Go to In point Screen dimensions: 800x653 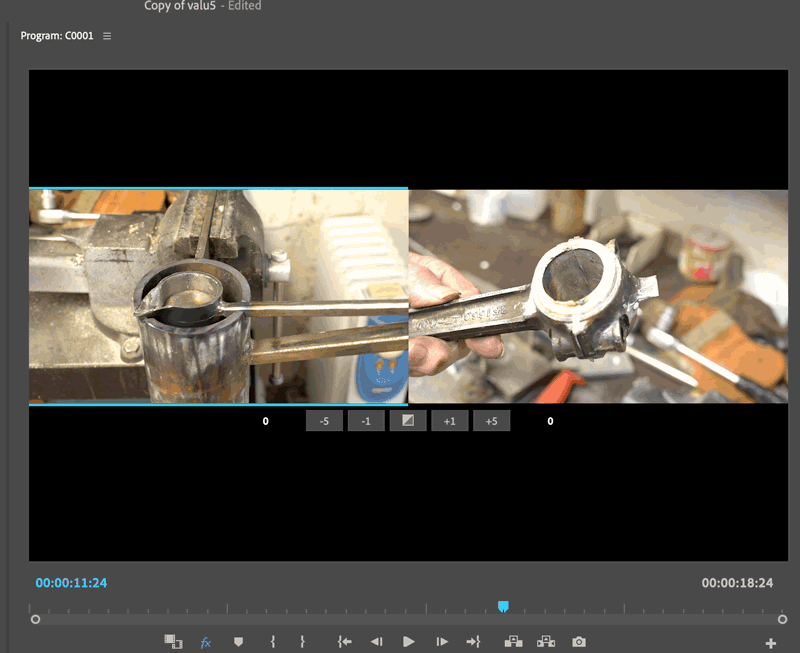(x=345, y=642)
